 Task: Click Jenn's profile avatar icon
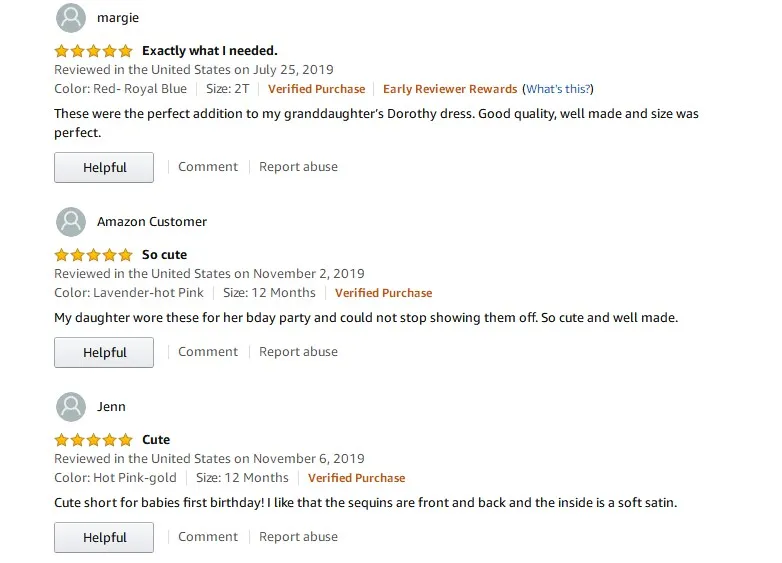[x=70, y=407]
